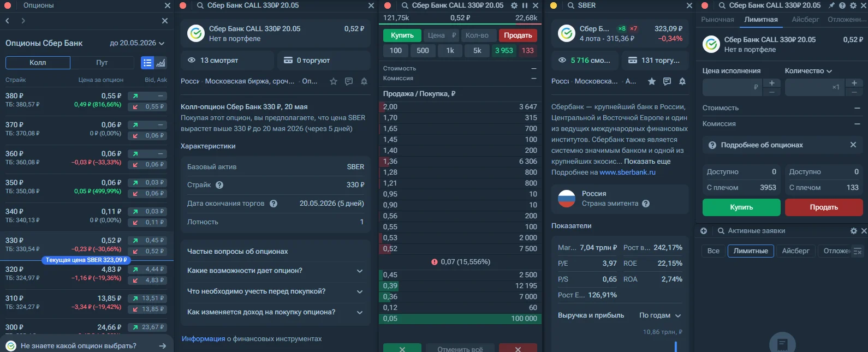Switch options panel to list view
The height and width of the screenshot is (352, 868).
pyautogui.click(x=147, y=63)
